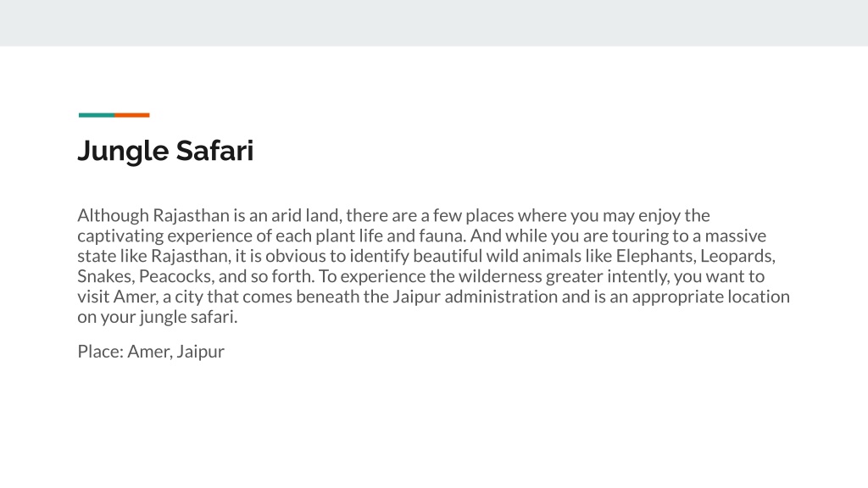The image size is (868, 488).
Task: Click the word 'Snakes' in the paragraph
Action: (x=106, y=276)
